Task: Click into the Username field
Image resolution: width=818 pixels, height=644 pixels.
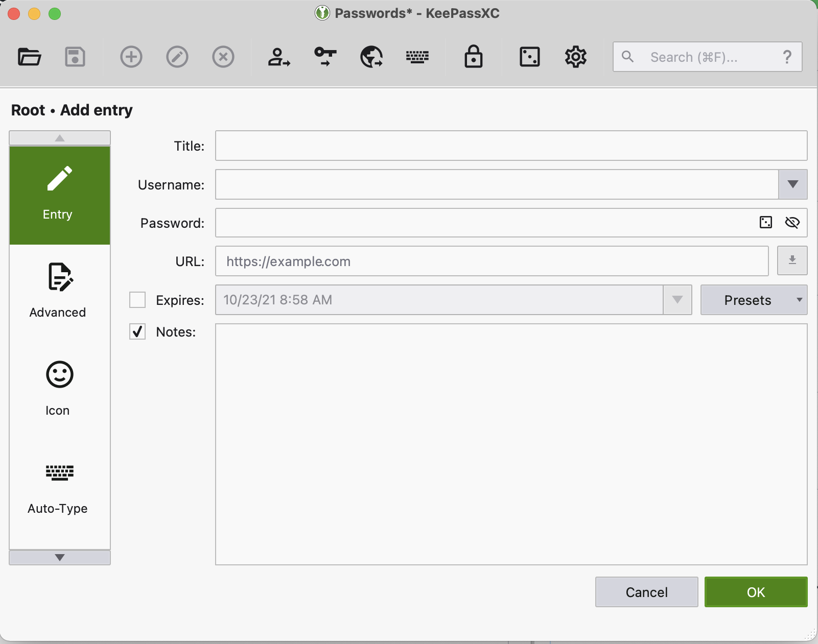Action: [x=497, y=184]
